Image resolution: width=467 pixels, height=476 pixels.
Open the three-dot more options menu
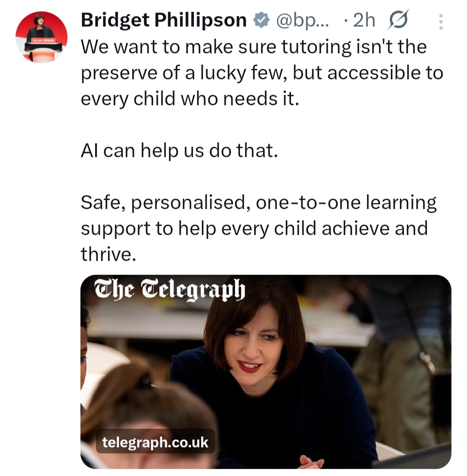(x=441, y=22)
